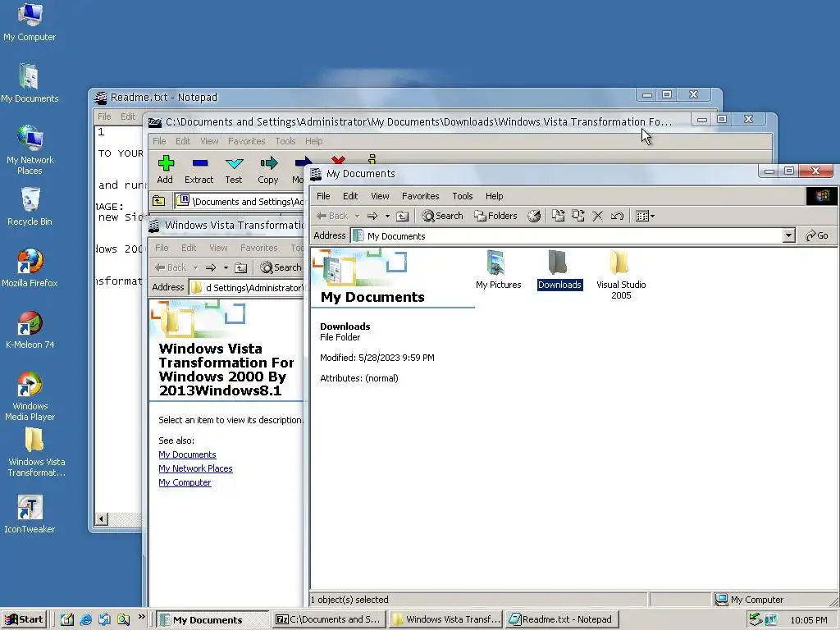Open Forward dropdown in Vista Transformation window
This screenshot has width=840, height=630.
tap(226, 267)
